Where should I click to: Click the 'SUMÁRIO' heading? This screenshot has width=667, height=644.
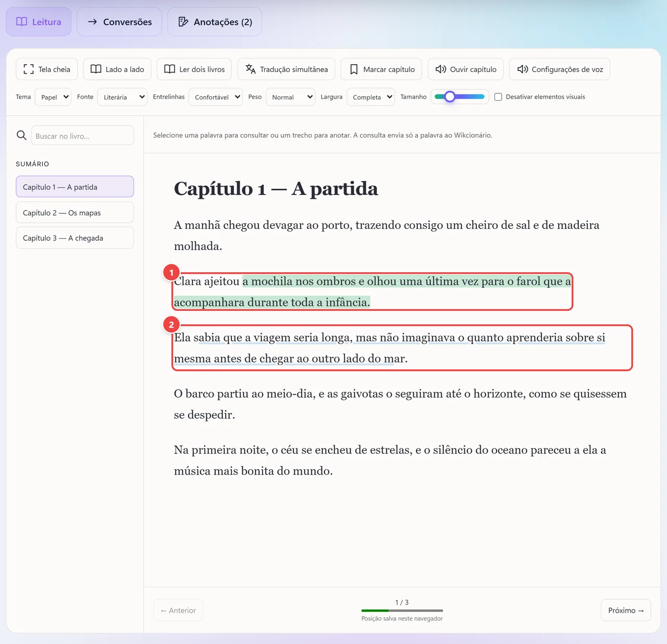pyautogui.click(x=32, y=164)
